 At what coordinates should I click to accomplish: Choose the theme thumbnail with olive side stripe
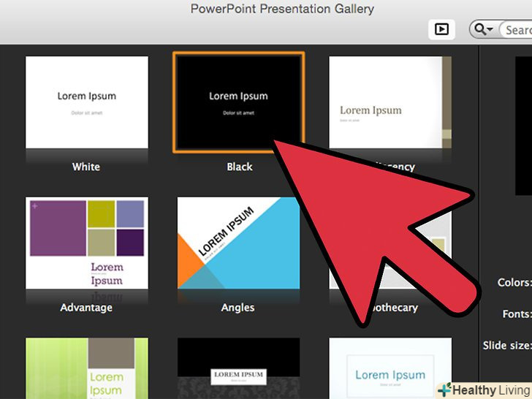(390, 102)
